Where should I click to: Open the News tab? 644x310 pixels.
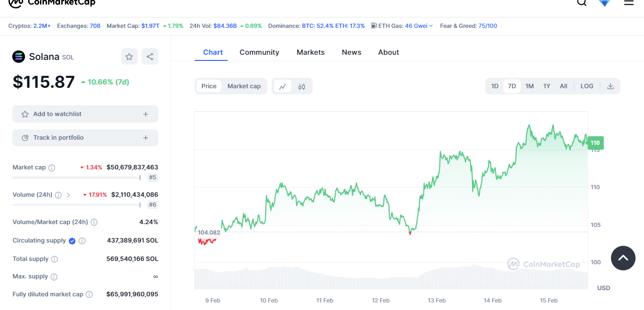pos(352,52)
